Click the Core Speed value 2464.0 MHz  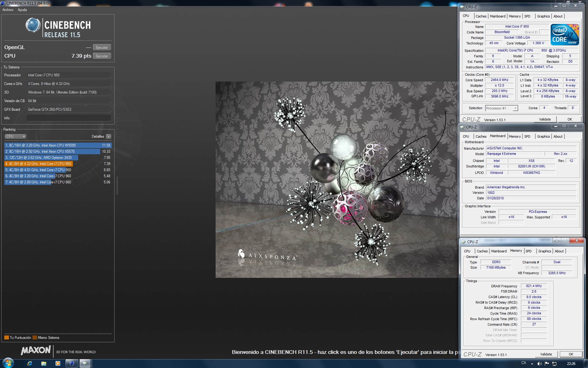pos(499,80)
